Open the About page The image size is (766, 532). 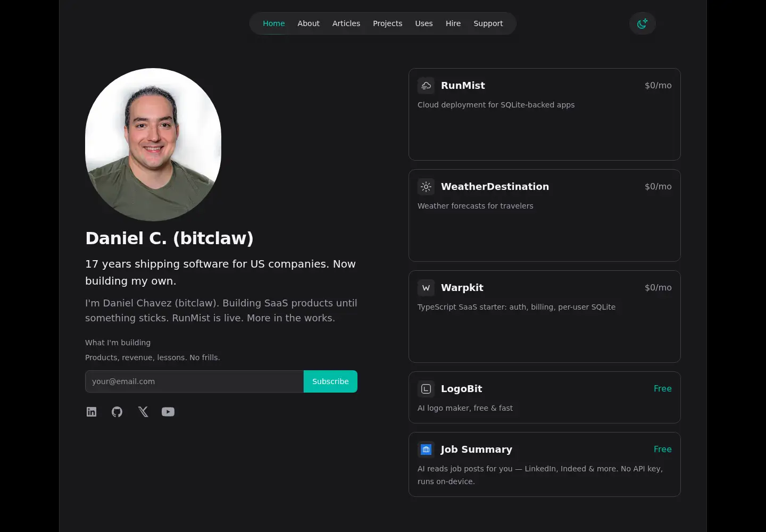pos(309,23)
